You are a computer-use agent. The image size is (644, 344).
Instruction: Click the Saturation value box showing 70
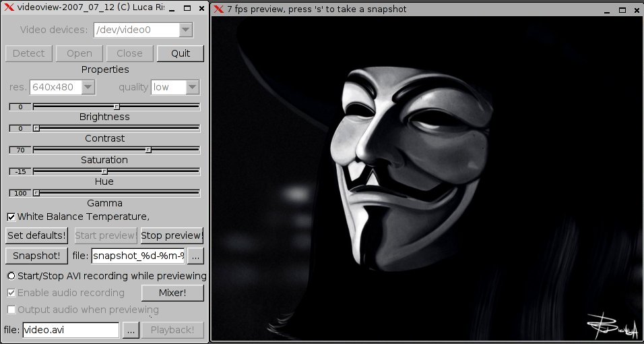(x=20, y=150)
